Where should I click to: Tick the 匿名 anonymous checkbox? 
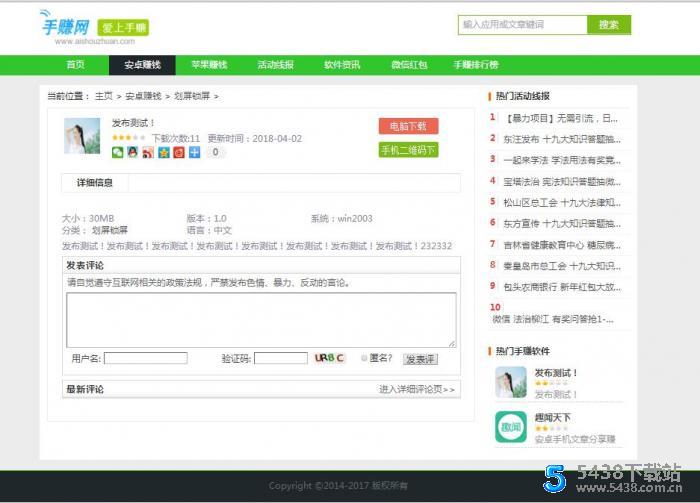365,358
